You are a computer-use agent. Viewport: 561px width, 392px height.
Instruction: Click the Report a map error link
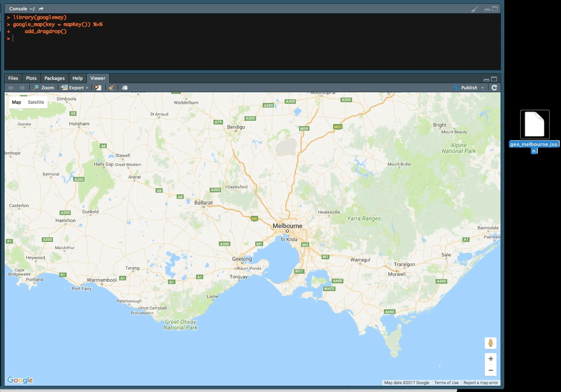click(481, 383)
